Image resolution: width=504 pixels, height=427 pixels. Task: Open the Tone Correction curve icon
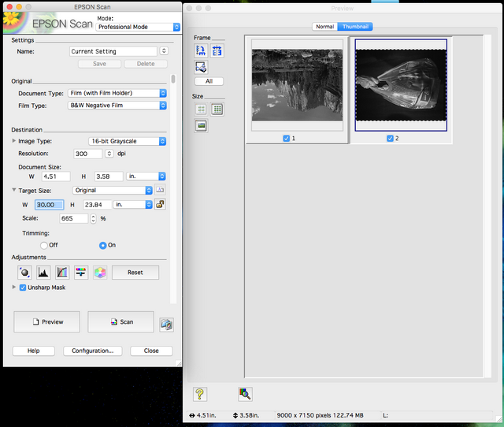pos(62,273)
